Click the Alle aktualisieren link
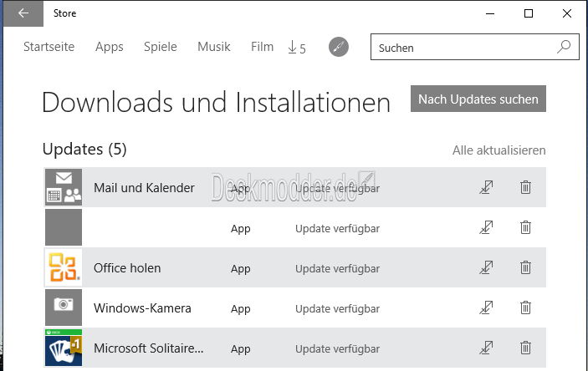This screenshot has width=588, height=371. [x=499, y=150]
